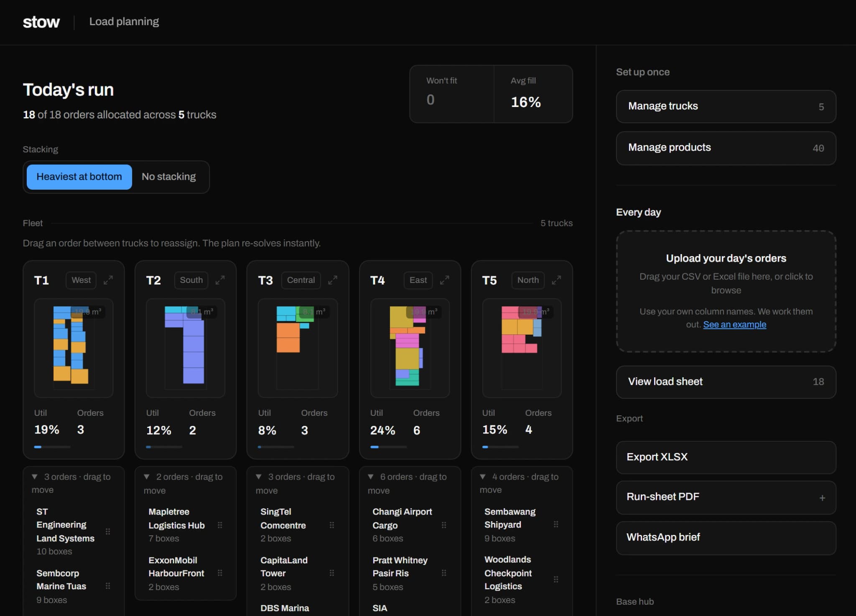
Task: Click the Avg fill 16% stat
Action: (x=533, y=94)
